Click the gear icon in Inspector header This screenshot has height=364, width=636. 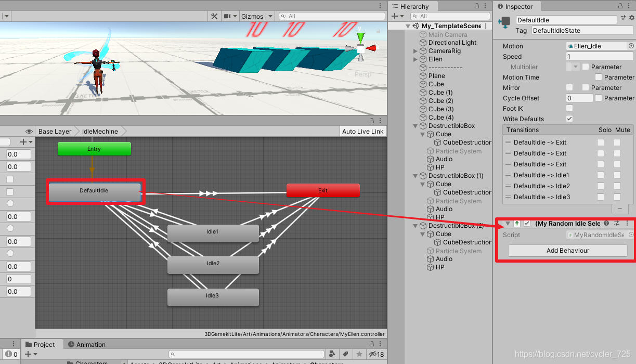pyautogui.click(x=632, y=19)
